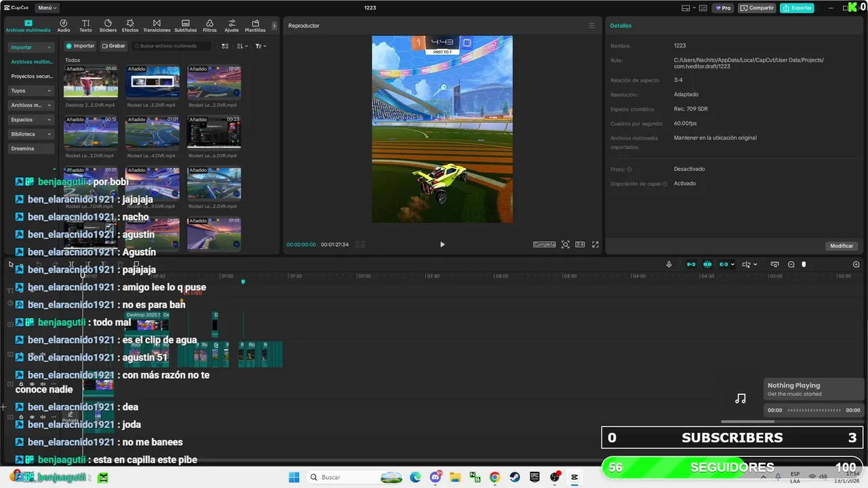Toggle clip linkage
This screenshot has width=868, height=488.
(724, 264)
